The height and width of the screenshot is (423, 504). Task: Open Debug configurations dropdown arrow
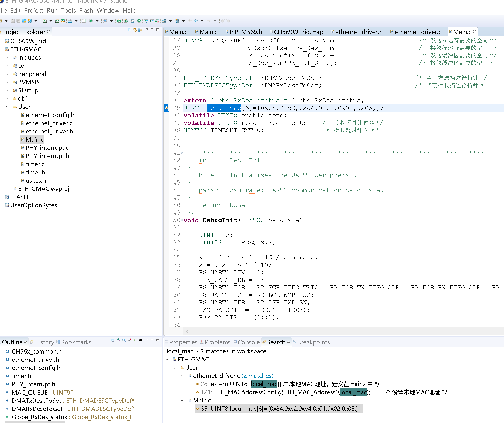click(x=97, y=21)
